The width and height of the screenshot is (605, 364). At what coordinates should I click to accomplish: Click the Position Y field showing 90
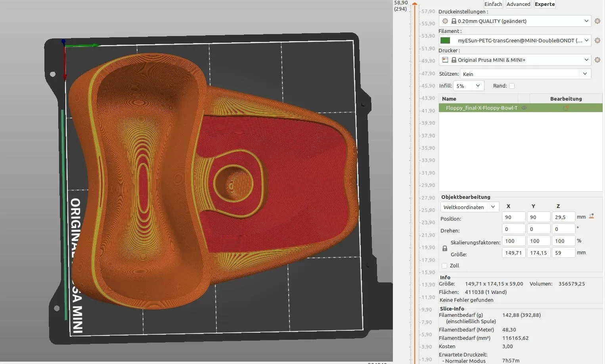538,217
